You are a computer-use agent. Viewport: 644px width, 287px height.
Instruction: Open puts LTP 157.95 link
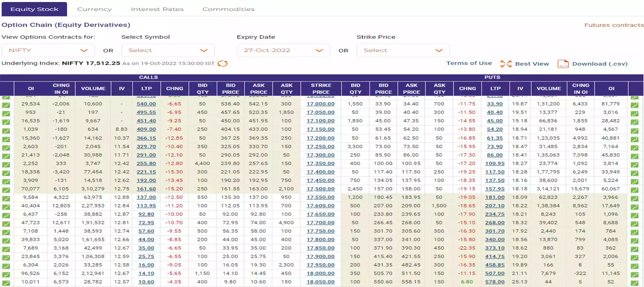495,189
